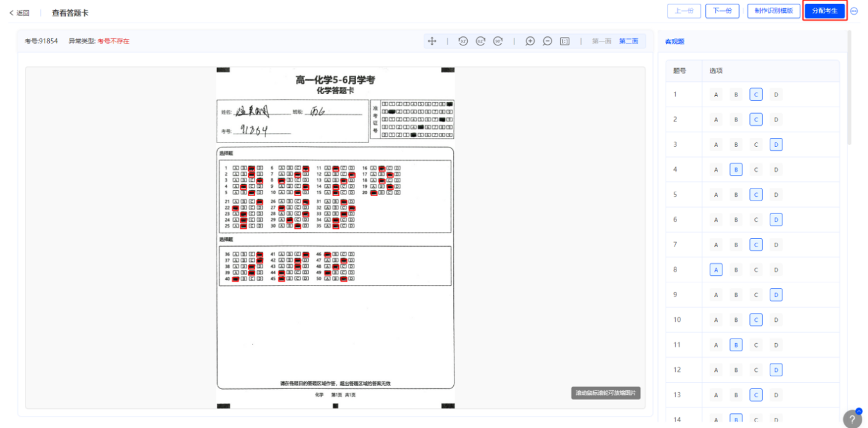The width and height of the screenshot is (868, 428).
Task: Toggle selected option B for question 11
Action: tap(736, 345)
